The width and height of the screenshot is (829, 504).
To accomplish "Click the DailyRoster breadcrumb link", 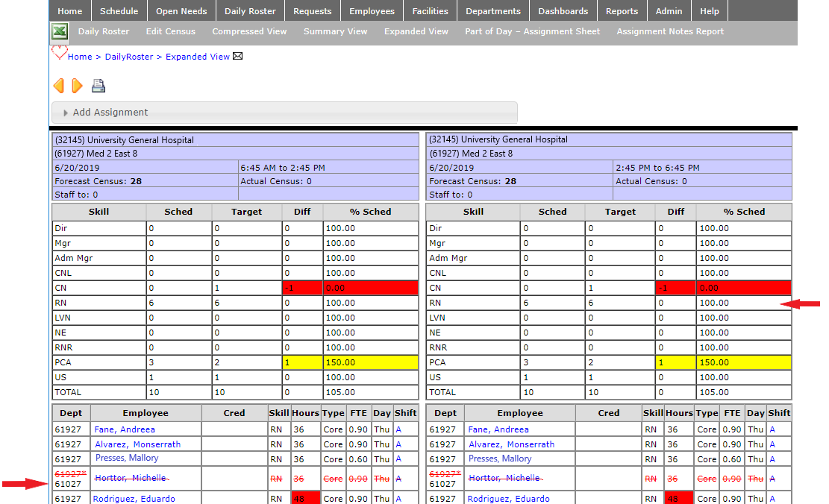I will [x=129, y=57].
